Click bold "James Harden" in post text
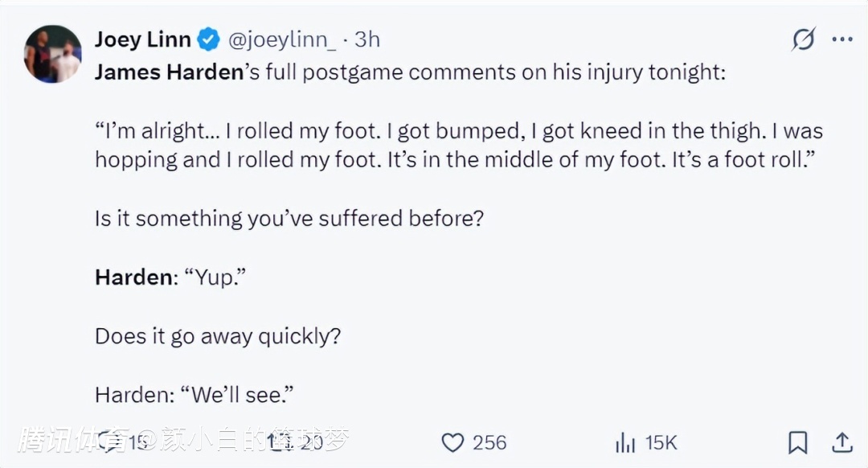 pyautogui.click(x=169, y=72)
